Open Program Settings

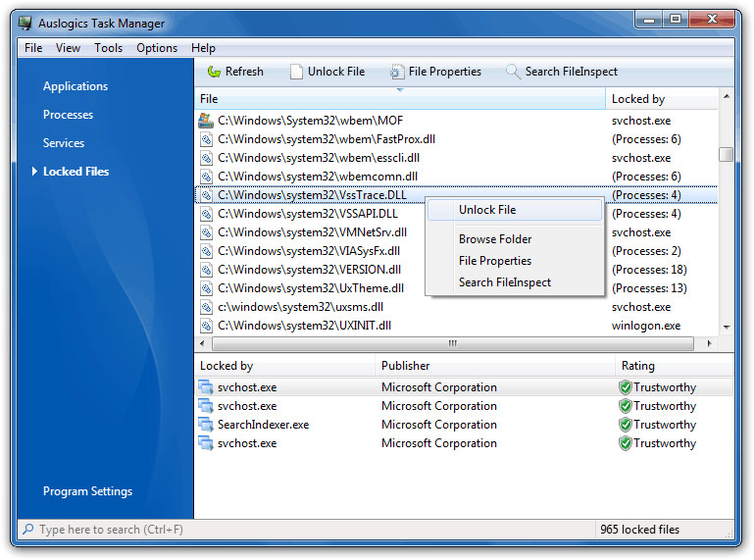pyautogui.click(x=87, y=491)
